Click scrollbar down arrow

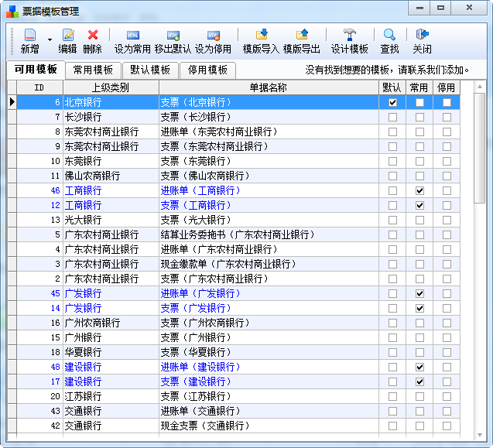point(480,435)
